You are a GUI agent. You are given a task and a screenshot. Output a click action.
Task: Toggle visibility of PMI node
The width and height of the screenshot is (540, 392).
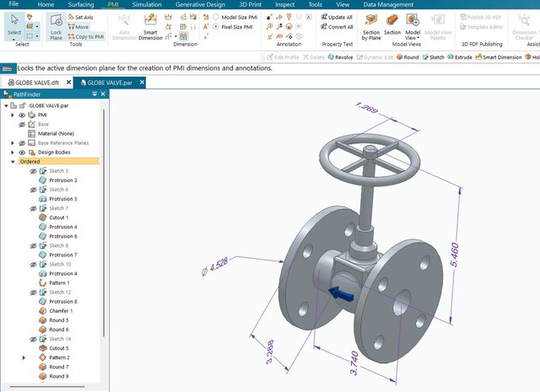tap(22, 115)
